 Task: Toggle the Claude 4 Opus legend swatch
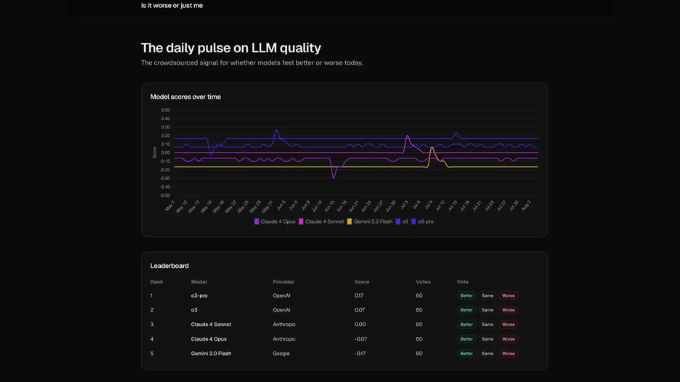tap(256, 222)
